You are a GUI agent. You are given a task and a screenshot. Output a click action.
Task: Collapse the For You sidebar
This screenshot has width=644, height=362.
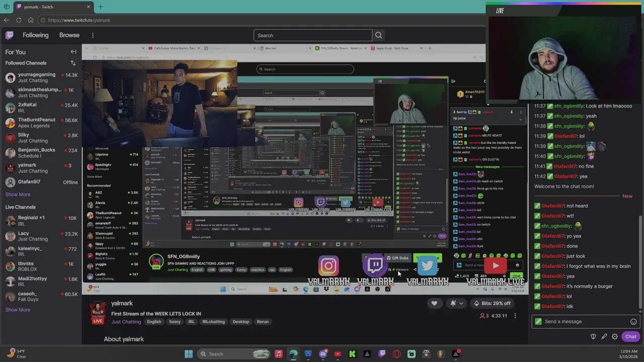[x=73, y=52]
